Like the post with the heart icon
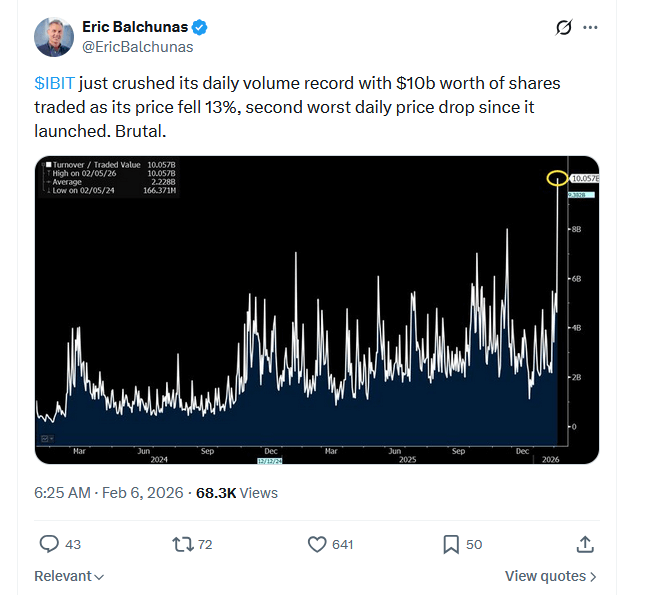Image resolution: width=647 pixels, height=595 pixels. coord(317,544)
